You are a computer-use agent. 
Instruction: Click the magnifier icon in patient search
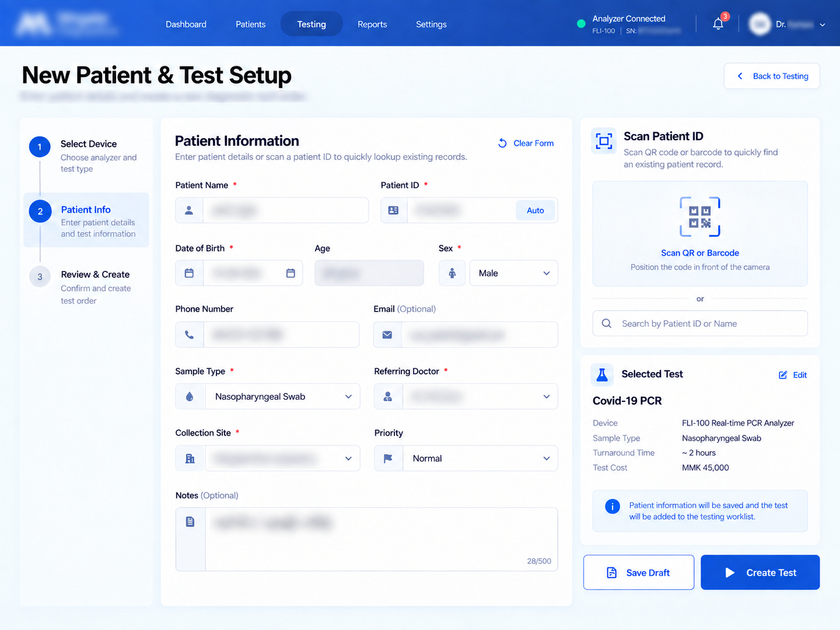607,324
